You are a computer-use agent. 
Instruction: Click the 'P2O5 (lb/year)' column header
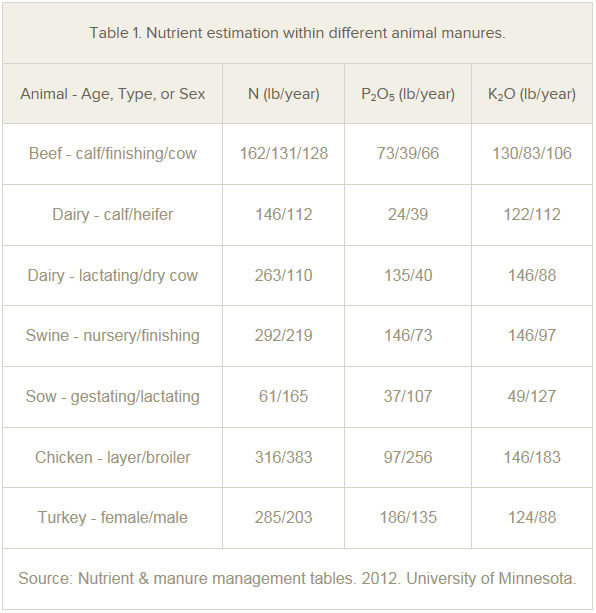408,94
